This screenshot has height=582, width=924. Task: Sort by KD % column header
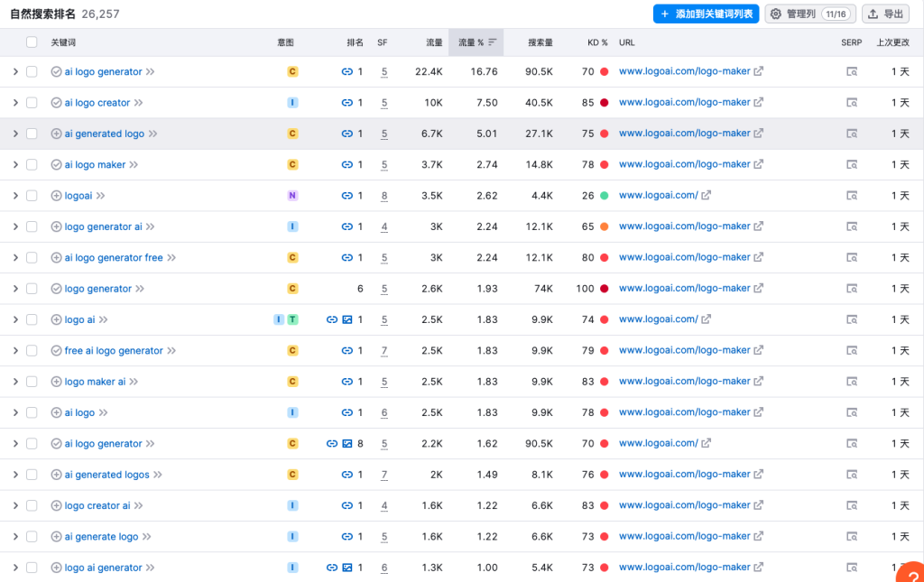(x=597, y=42)
